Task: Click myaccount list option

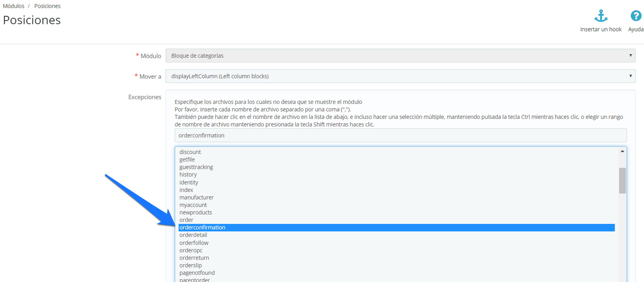Action: [x=193, y=205]
